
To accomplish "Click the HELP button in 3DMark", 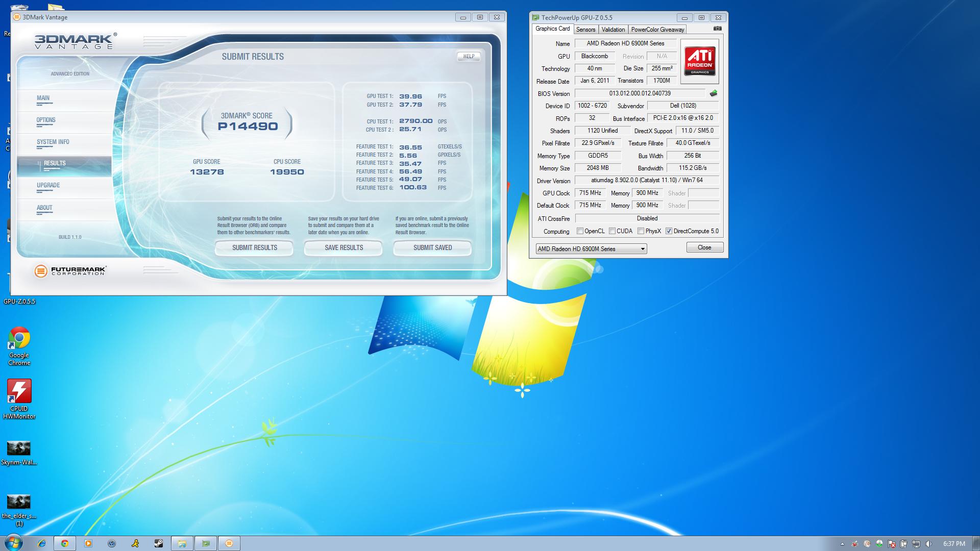I will coord(469,57).
